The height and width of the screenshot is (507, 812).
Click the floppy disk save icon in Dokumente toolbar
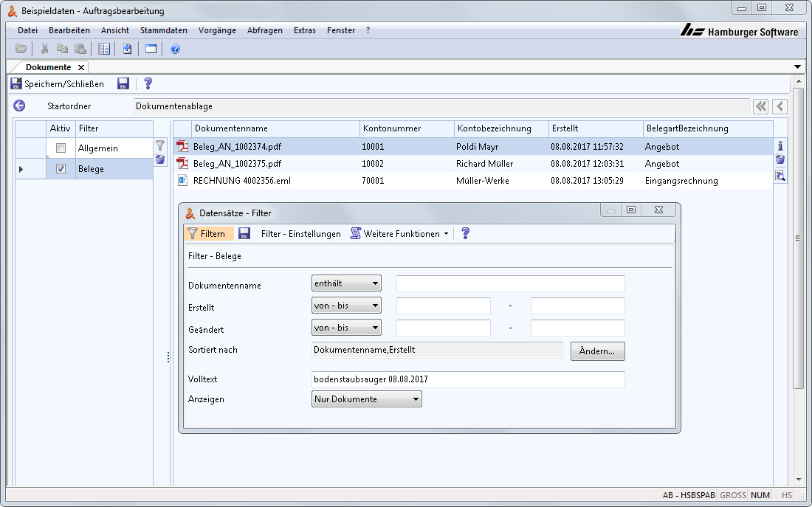[123, 83]
